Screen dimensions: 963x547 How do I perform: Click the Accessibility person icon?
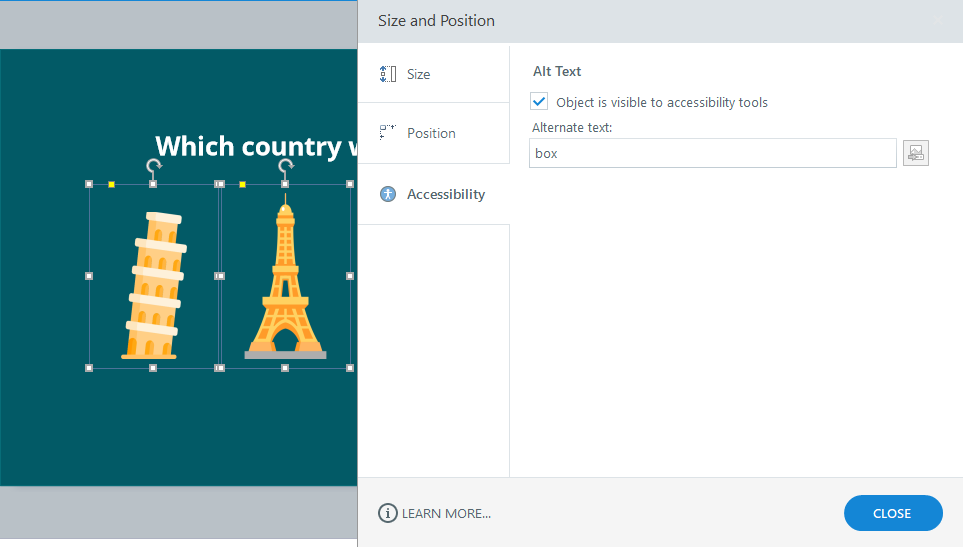[x=388, y=194]
